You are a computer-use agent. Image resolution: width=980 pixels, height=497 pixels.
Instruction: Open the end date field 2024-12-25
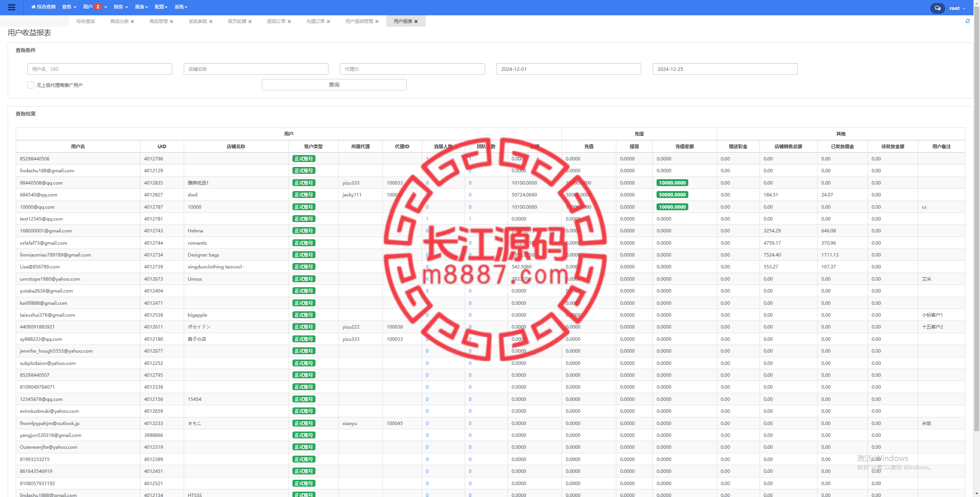tap(725, 69)
